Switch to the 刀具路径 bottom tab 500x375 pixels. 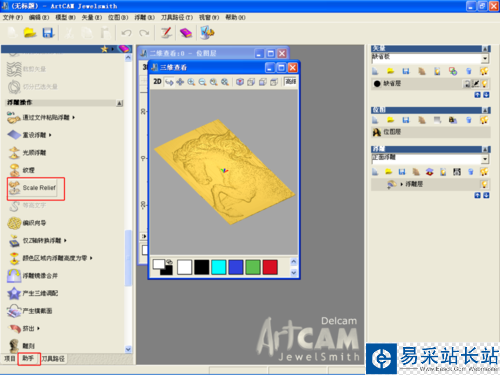click(53, 359)
